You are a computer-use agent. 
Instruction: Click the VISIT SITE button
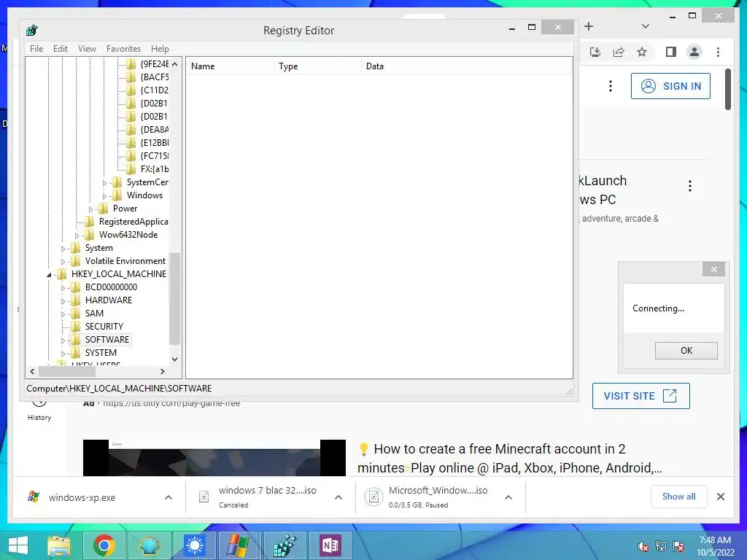[640, 396]
